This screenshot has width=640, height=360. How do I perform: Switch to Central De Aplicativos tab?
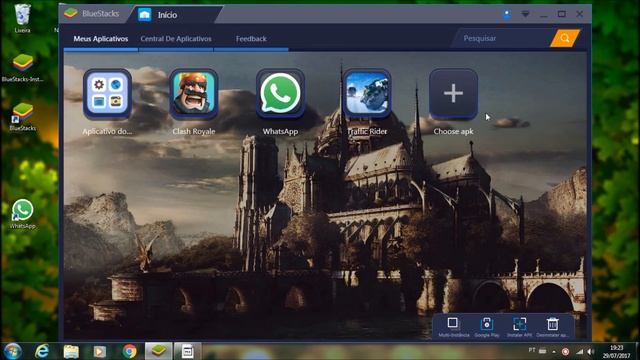[x=176, y=39]
